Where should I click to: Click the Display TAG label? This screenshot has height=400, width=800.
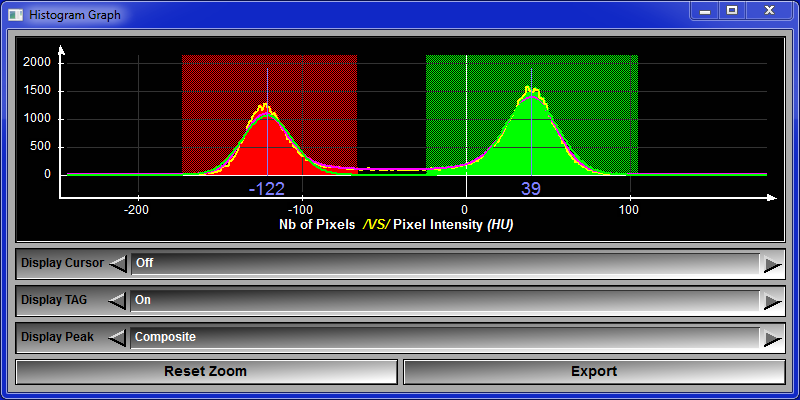(54, 300)
